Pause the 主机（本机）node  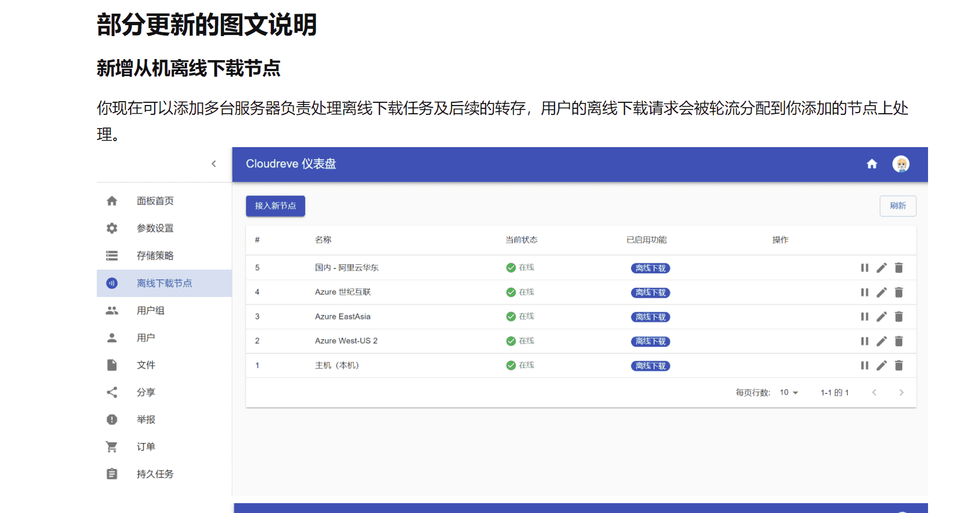865,365
